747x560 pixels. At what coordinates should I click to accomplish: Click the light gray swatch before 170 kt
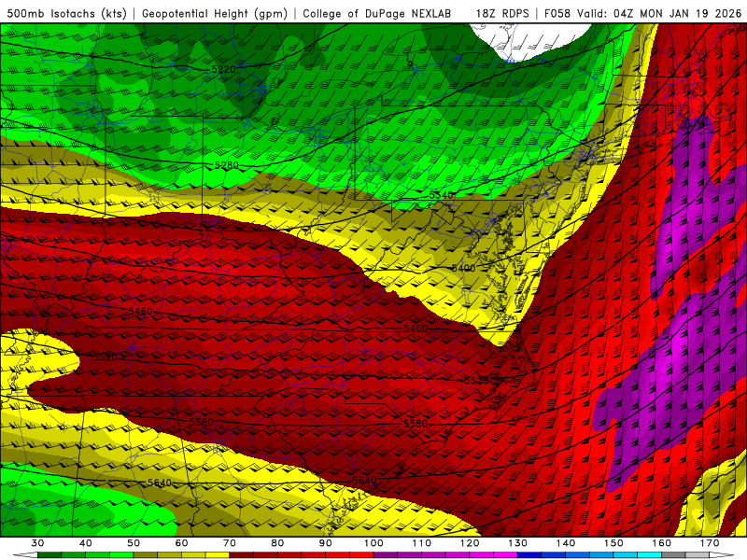698,553
